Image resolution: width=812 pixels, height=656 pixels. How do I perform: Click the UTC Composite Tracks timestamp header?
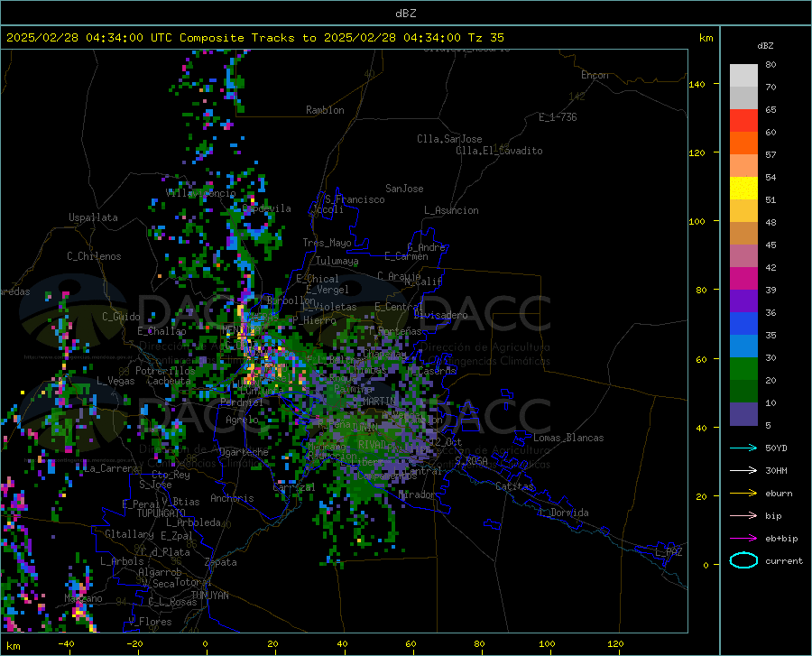[254, 38]
